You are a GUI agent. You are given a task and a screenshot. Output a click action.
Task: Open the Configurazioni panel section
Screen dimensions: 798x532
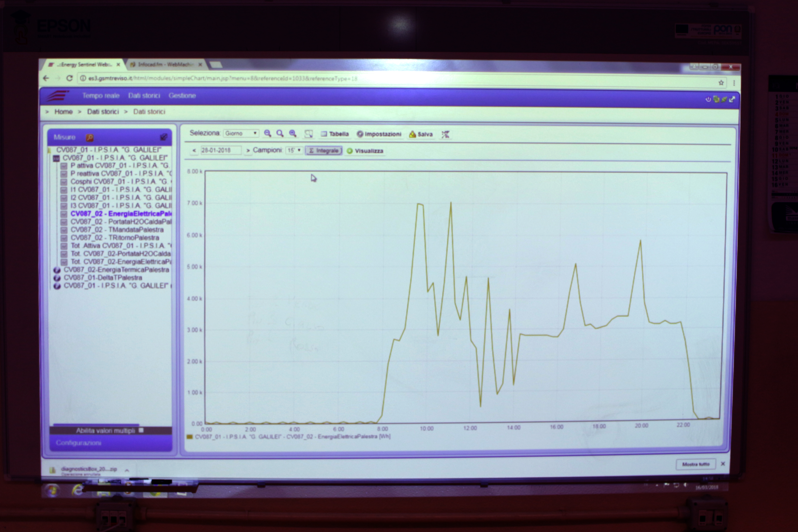111,443
